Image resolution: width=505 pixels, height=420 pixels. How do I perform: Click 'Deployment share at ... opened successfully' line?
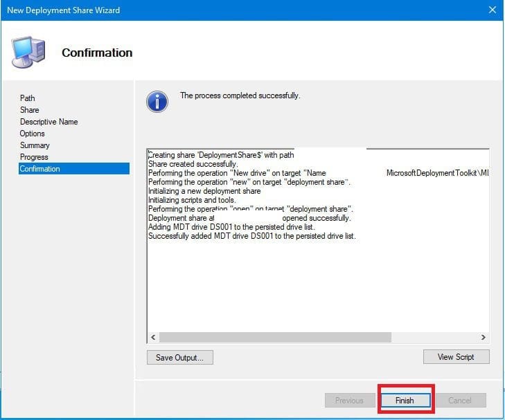point(249,218)
